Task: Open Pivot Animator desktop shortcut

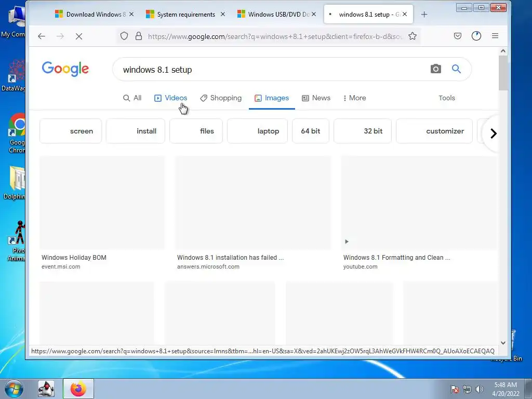Action: 16,241
